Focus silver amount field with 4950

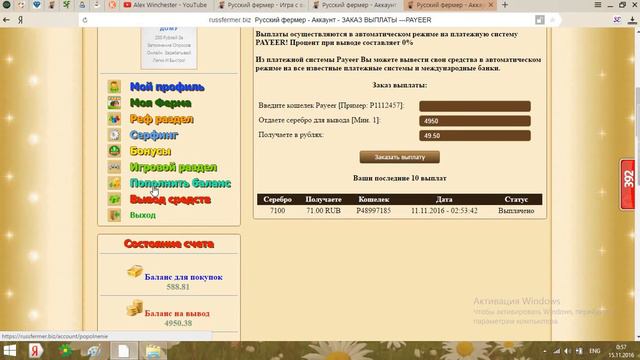(x=475, y=121)
